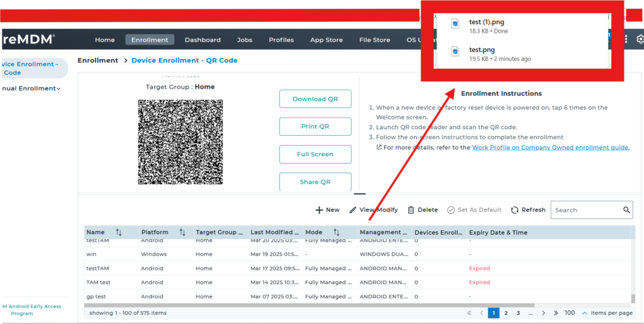Open the Profiles menu tab

281,40
